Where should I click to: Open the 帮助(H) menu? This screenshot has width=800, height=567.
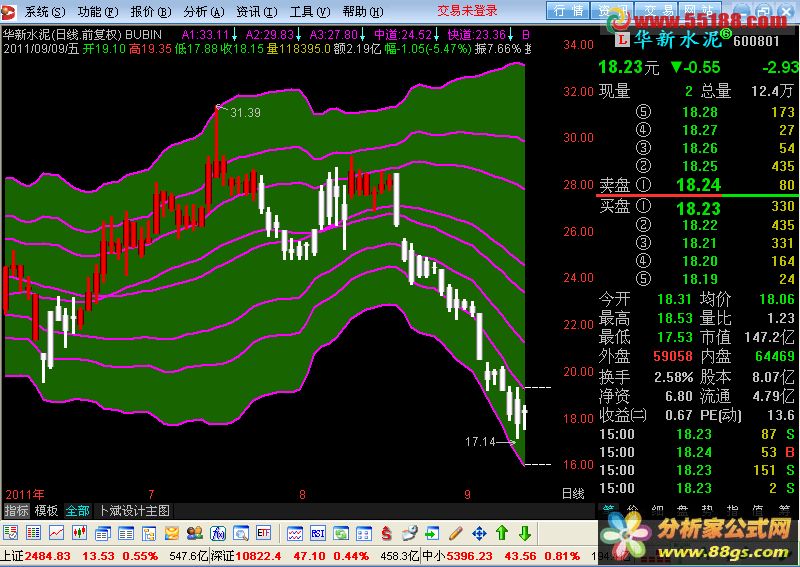pyautogui.click(x=363, y=11)
